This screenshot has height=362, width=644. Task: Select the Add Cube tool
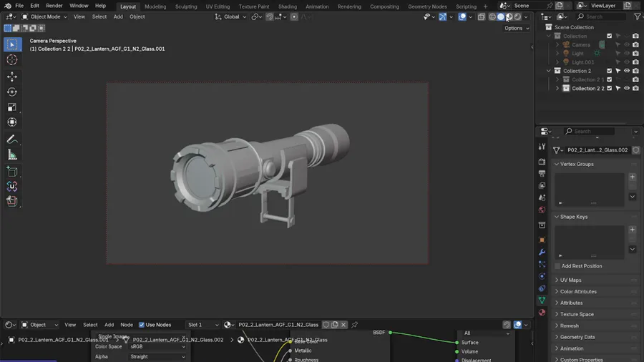pos(12,172)
